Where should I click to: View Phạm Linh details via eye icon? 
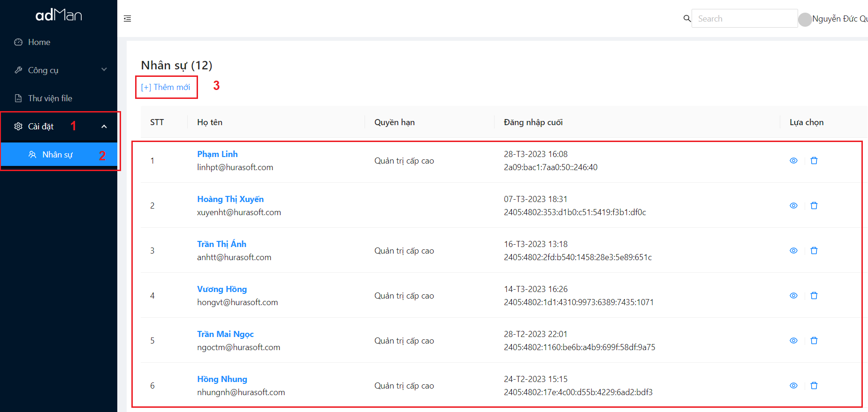tap(793, 161)
